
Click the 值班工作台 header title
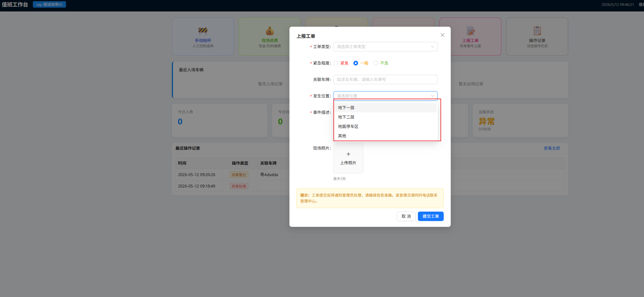pos(15,4)
